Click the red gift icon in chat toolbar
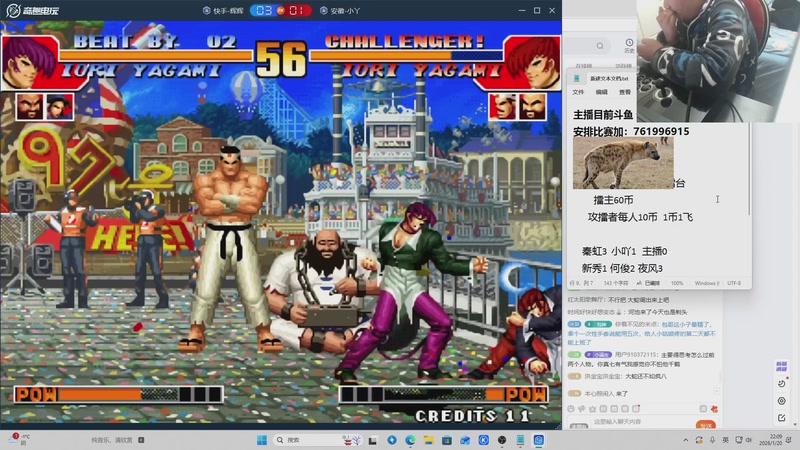 714,409
